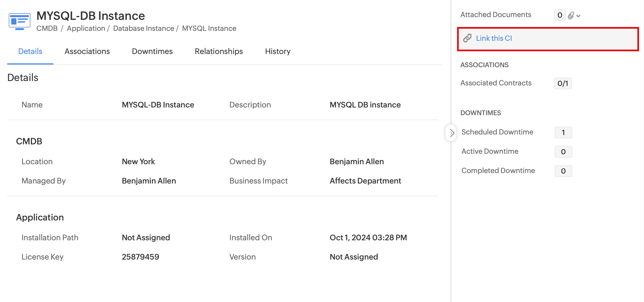Open Associated Contracts 0/1 count
The image size is (644, 302).
pyautogui.click(x=563, y=83)
